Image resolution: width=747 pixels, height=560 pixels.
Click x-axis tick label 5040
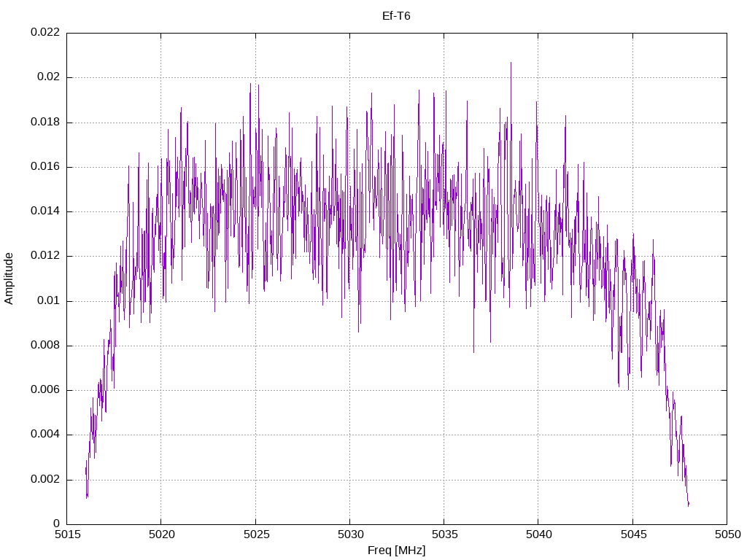538,534
